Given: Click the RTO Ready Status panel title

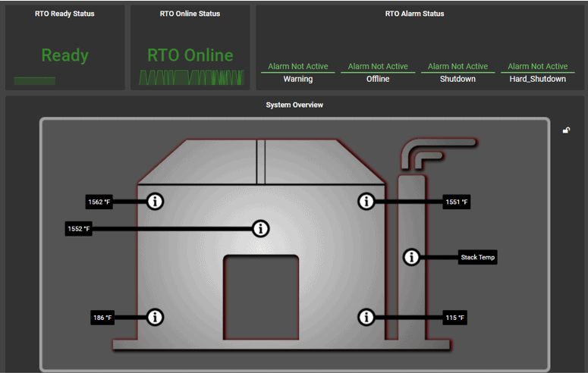Looking at the screenshot, I should (64, 14).
